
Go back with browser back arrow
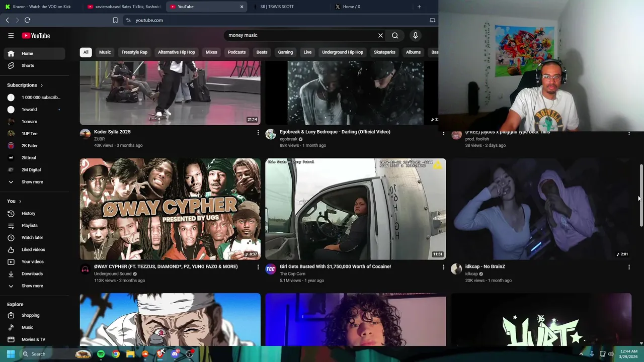click(7, 20)
